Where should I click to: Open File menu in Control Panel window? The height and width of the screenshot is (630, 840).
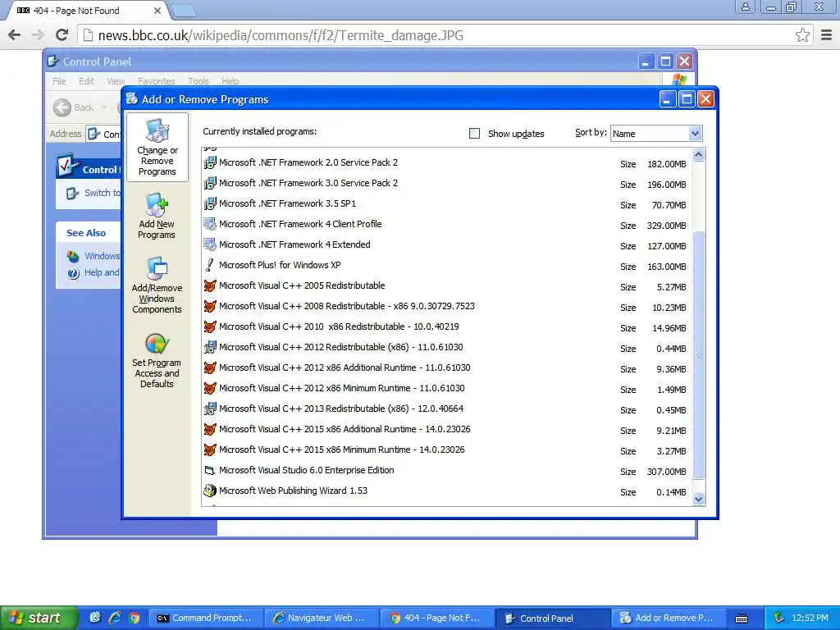[x=59, y=81]
